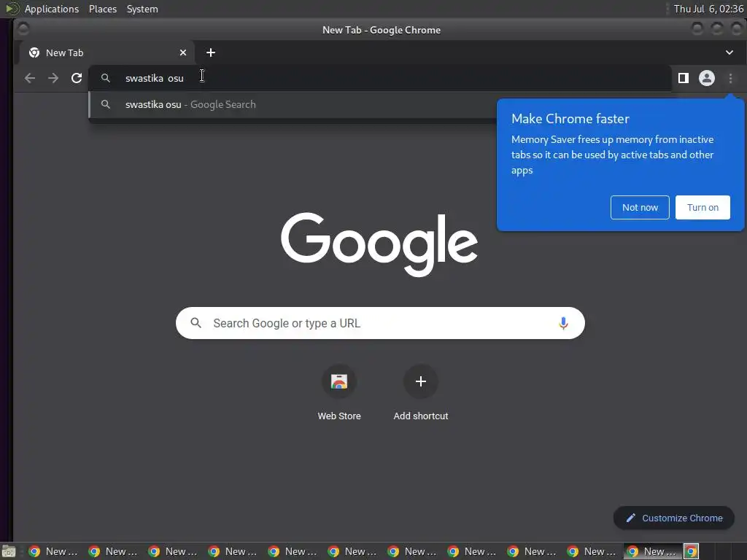Open the Web Store shortcut
The image size is (747, 560).
(x=339, y=393)
